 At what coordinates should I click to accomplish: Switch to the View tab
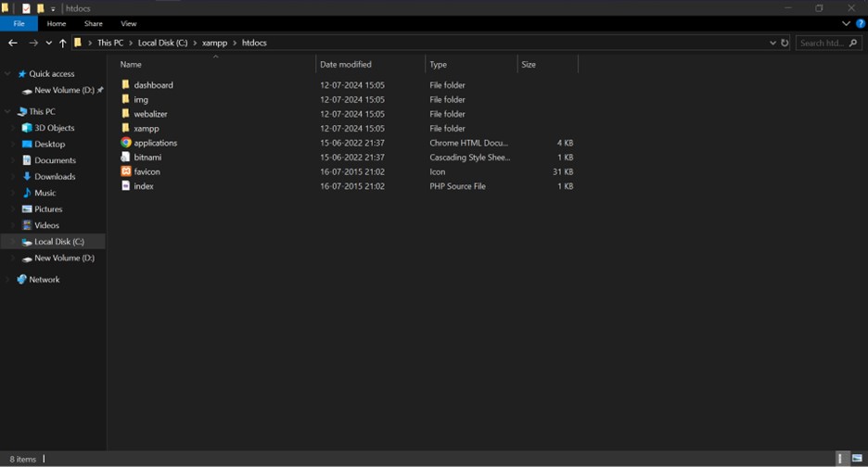[x=129, y=24]
